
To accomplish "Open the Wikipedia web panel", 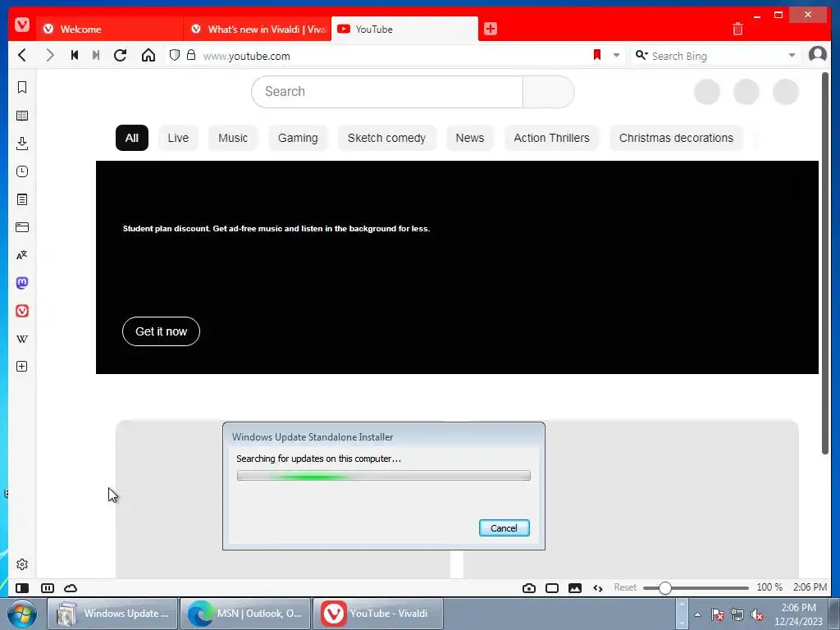I will (22, 339).
